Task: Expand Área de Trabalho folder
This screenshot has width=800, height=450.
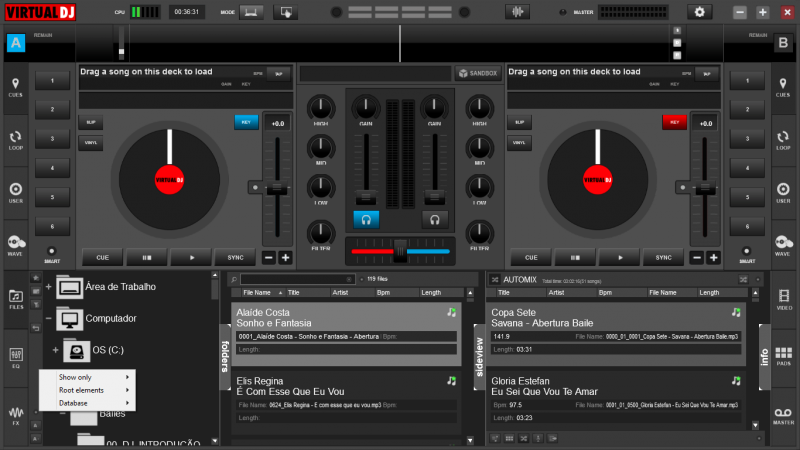Action: click(x=48, y=287)
